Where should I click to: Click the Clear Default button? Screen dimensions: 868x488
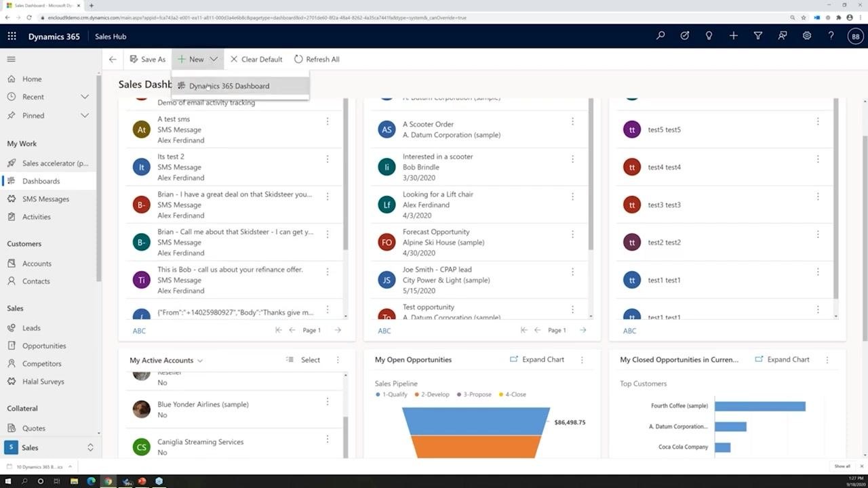[256, 59]
